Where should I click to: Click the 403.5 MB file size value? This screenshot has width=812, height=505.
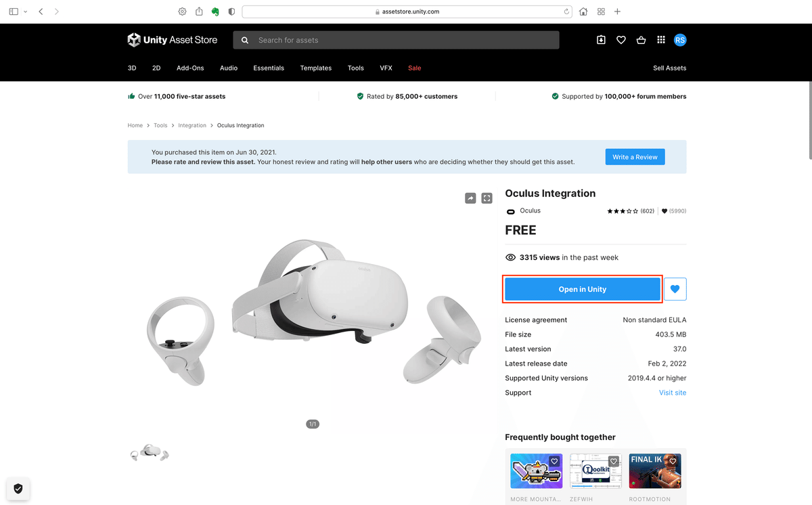(671, 334)
